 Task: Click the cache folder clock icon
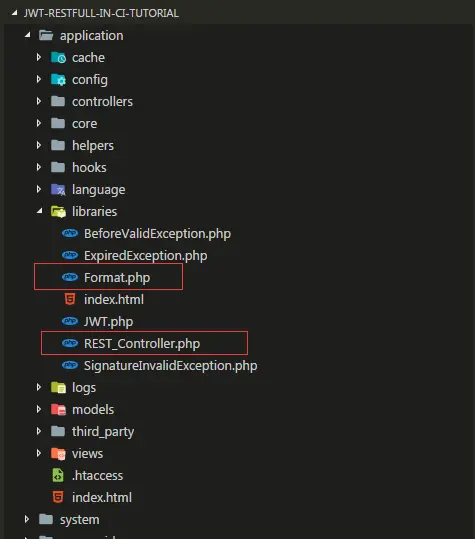tap(58, 57)
